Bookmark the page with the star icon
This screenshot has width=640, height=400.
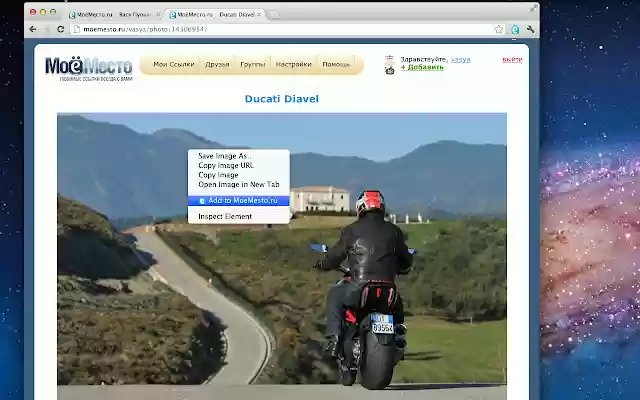(x=499, y=29)
